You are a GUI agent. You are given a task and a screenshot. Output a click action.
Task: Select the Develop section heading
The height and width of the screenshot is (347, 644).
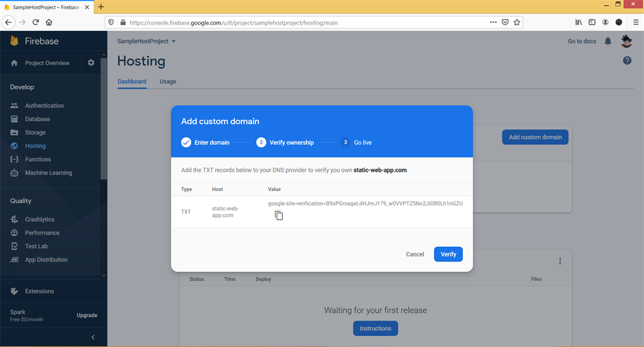[22, 87]
